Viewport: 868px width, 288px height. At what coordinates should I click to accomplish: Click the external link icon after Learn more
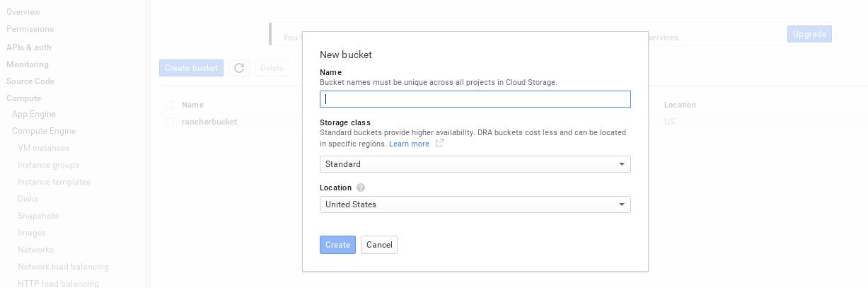(439, 143)
